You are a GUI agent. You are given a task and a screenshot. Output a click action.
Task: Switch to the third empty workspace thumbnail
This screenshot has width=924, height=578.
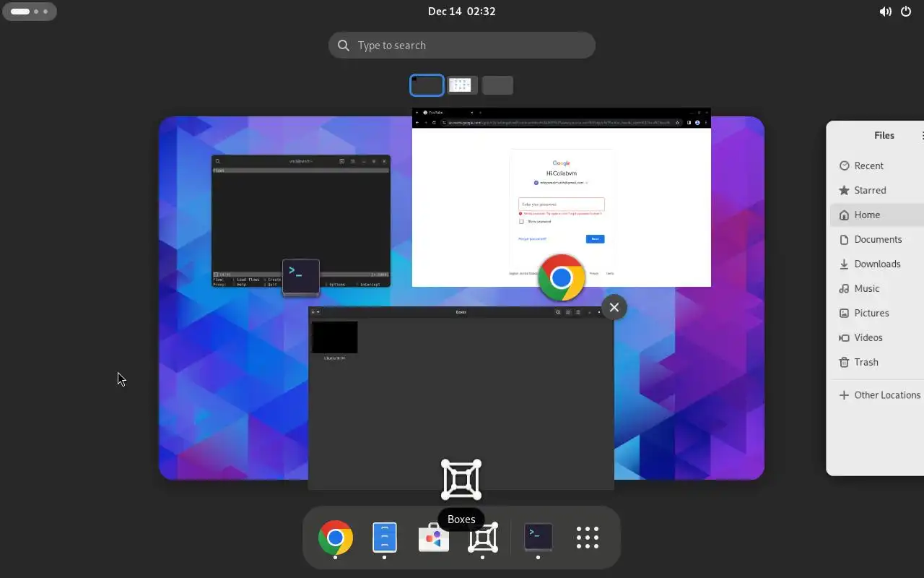tap(497, 85)
